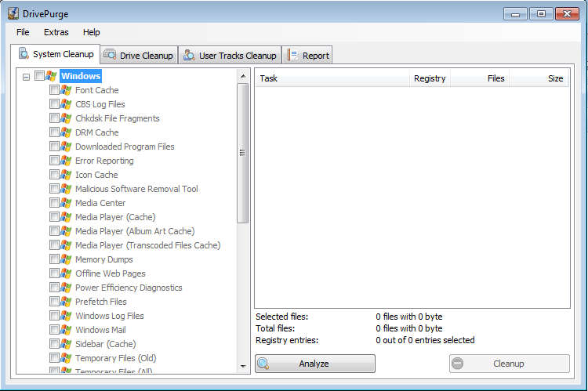Viewport: 588px width, 391px height.
Task: Select the Sidebar (Cache) tree item
Action: click(106, 344)
